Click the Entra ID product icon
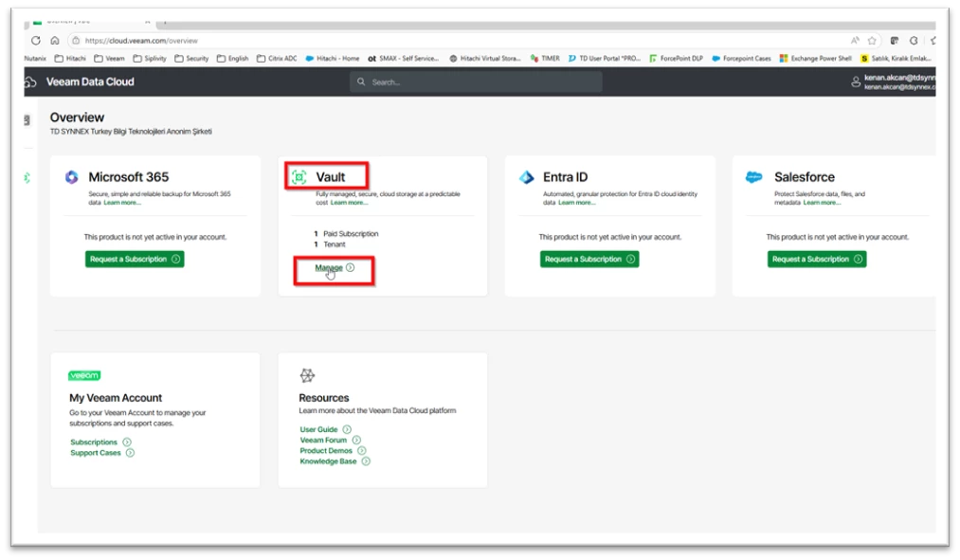The width and height of the screenshot is (960, 560). click(527, 177)
